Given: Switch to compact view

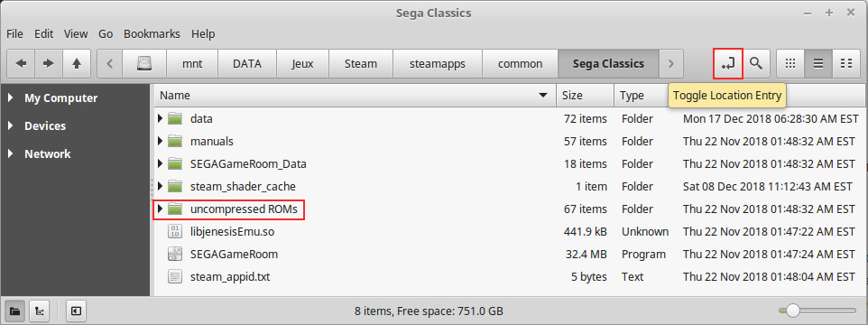Looking at the screenshot, I should tap(845, 64).
